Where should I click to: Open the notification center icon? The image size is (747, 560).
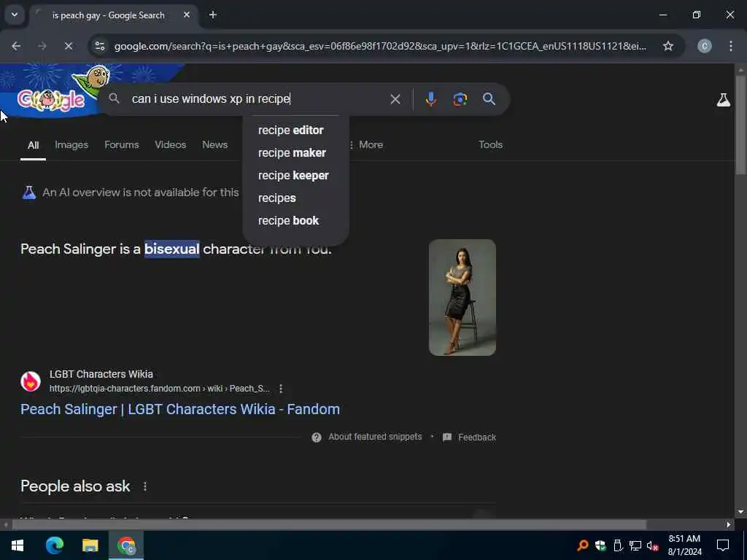click(723, 545)
